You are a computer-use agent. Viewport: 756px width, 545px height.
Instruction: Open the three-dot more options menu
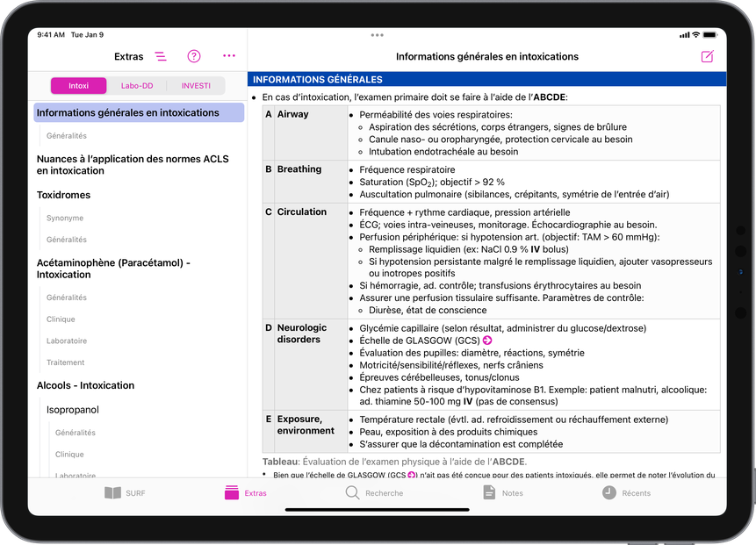point(229,56)
